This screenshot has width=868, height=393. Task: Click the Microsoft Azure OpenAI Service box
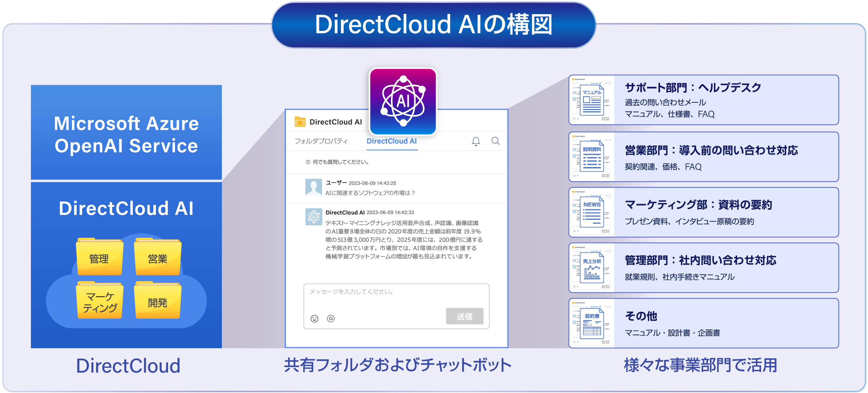point(126,132)
